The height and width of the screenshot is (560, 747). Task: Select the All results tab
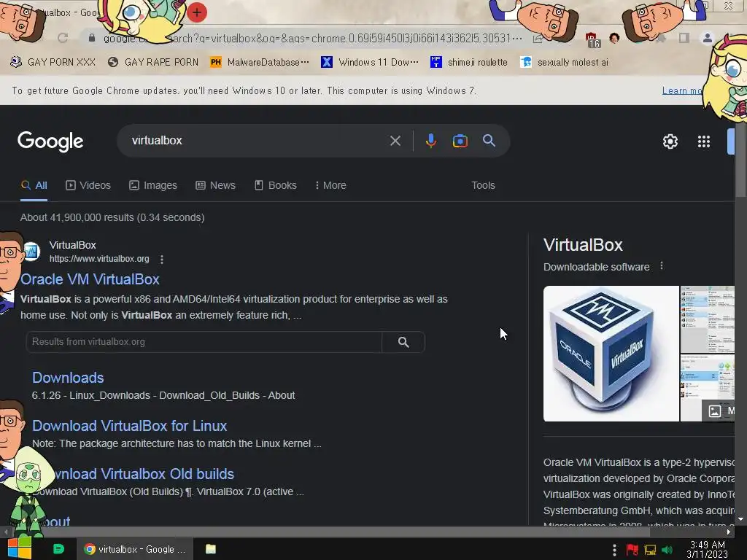[x=34, y=185]
